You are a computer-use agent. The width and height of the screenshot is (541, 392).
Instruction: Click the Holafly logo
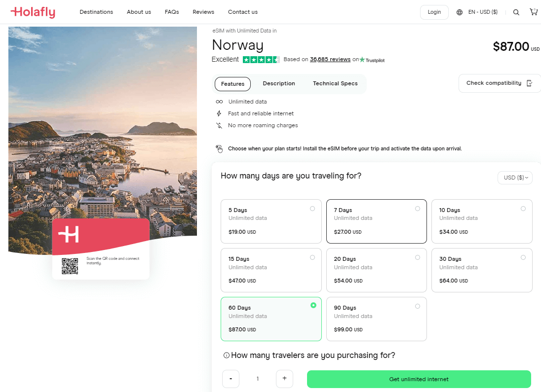click(x=33, y=12)
